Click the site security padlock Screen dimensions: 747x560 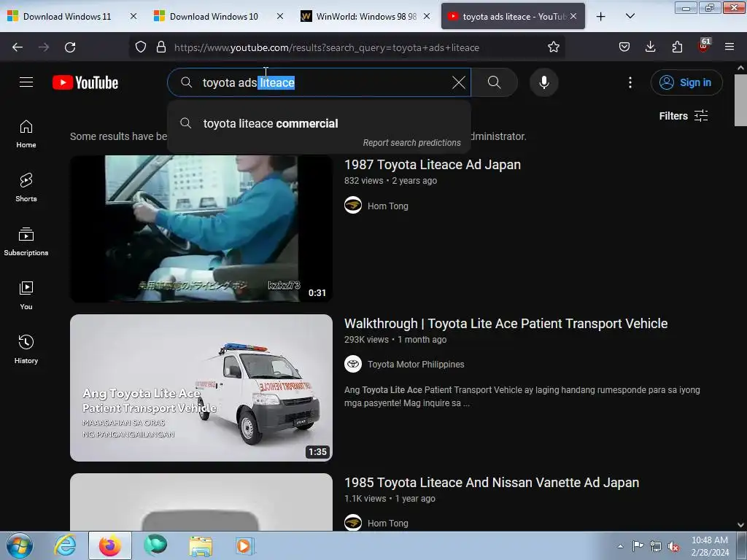coord(161,47)
